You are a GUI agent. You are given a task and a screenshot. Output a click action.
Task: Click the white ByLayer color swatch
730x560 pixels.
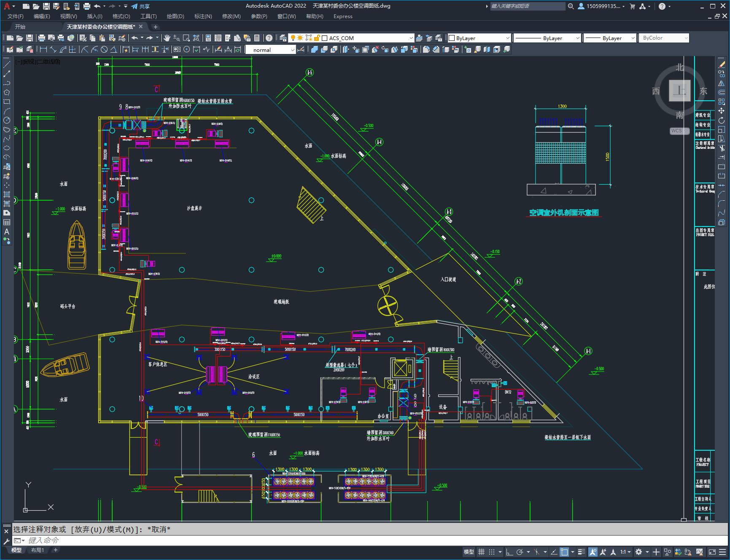click(x=452, y=38)
